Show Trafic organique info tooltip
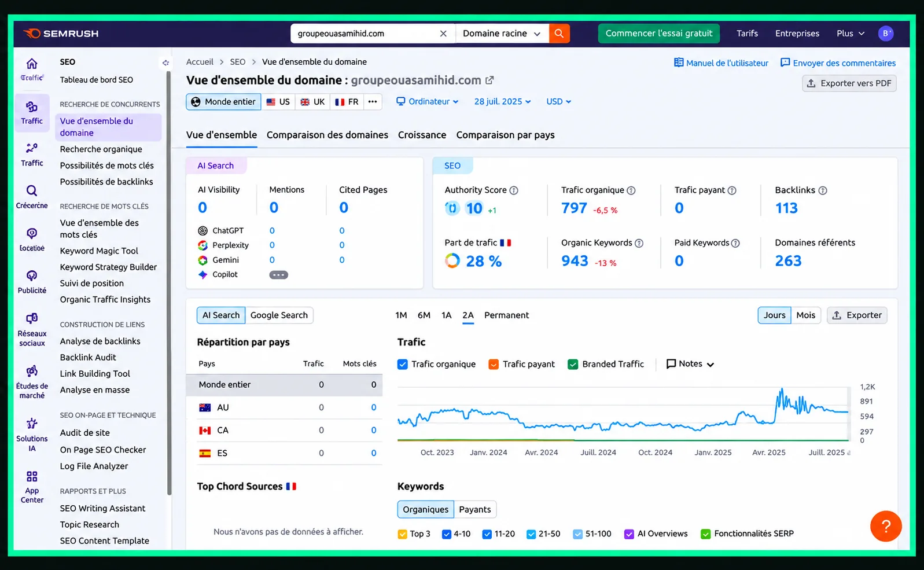The height and width of the screenshot is (570, 924). click(631, 190)
